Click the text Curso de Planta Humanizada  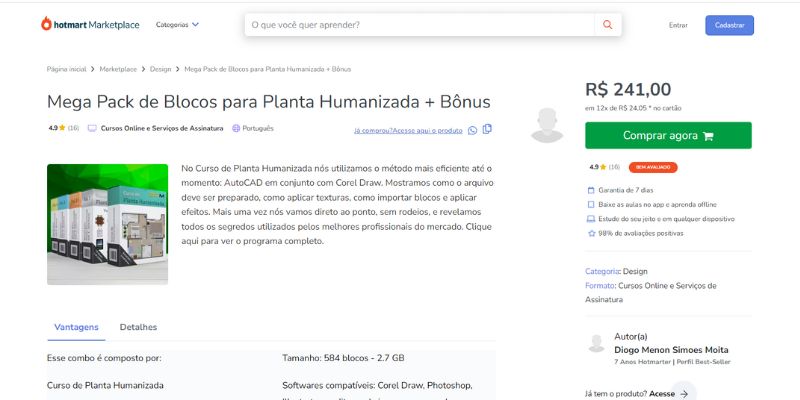[105, 385]
